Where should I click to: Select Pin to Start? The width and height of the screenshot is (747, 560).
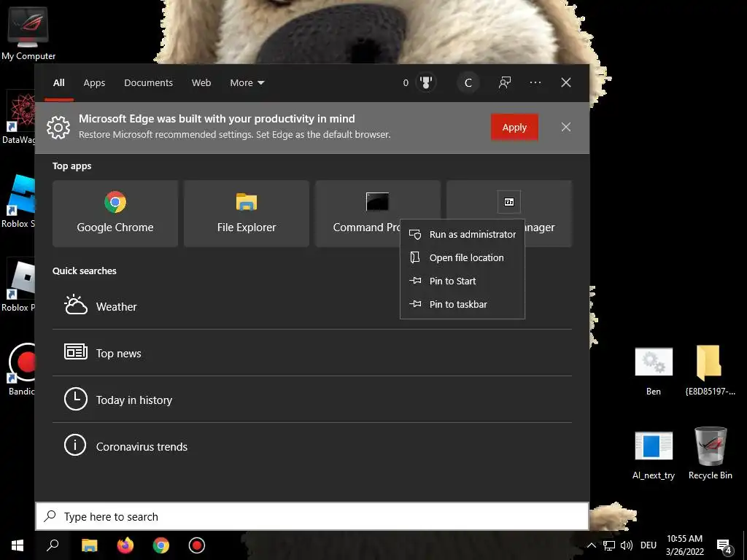(462, 281)
